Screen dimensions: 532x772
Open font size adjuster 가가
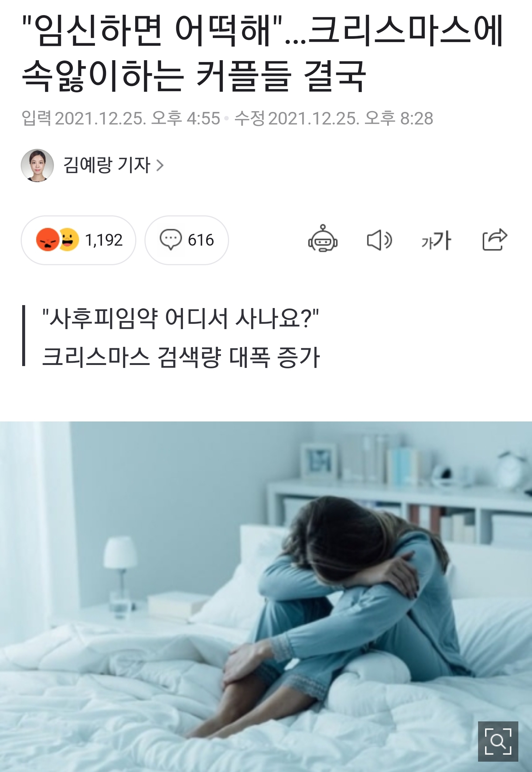point(436,240)
